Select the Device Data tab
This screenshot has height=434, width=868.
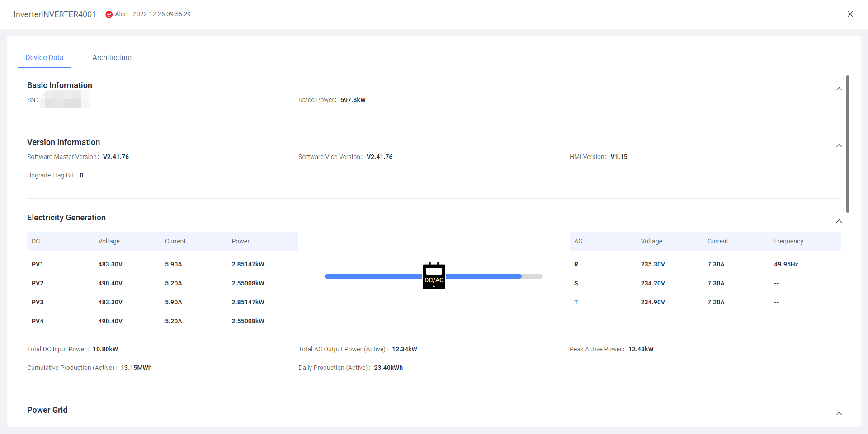coord(44,57)
